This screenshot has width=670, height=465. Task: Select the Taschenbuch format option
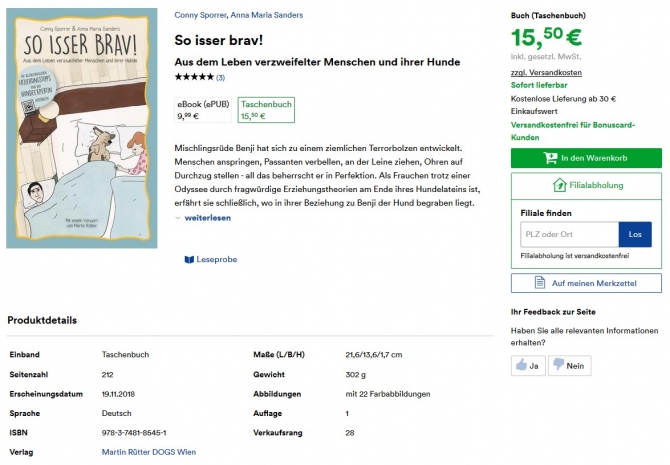coord(266,109)
